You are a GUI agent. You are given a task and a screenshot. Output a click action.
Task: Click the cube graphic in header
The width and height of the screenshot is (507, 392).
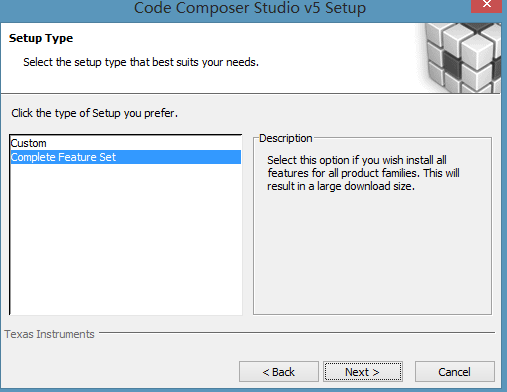pos(461,58)
